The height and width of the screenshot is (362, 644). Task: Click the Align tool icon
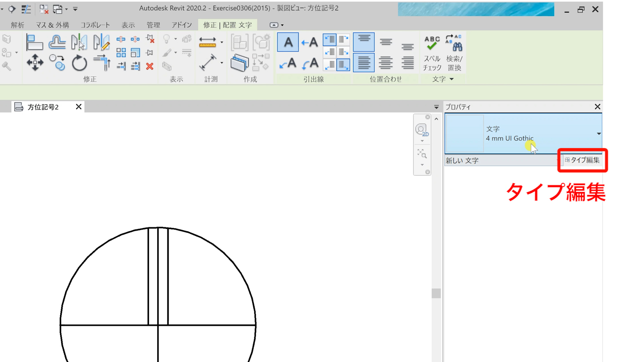tap(34, 42)
